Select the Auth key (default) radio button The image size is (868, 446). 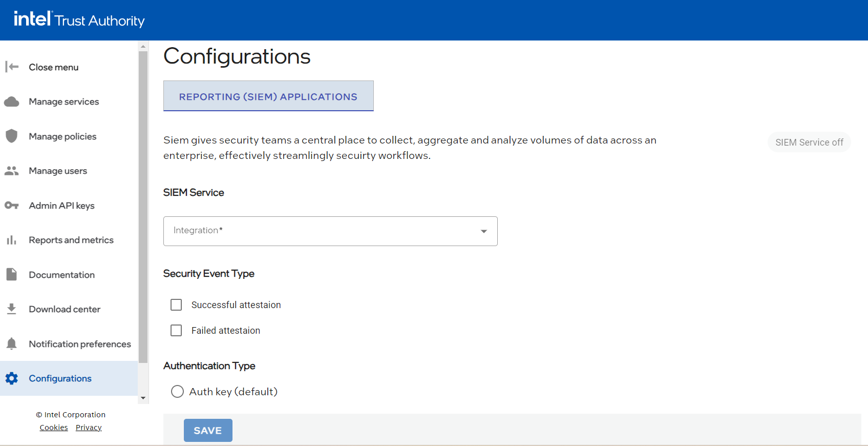(177, 392)
